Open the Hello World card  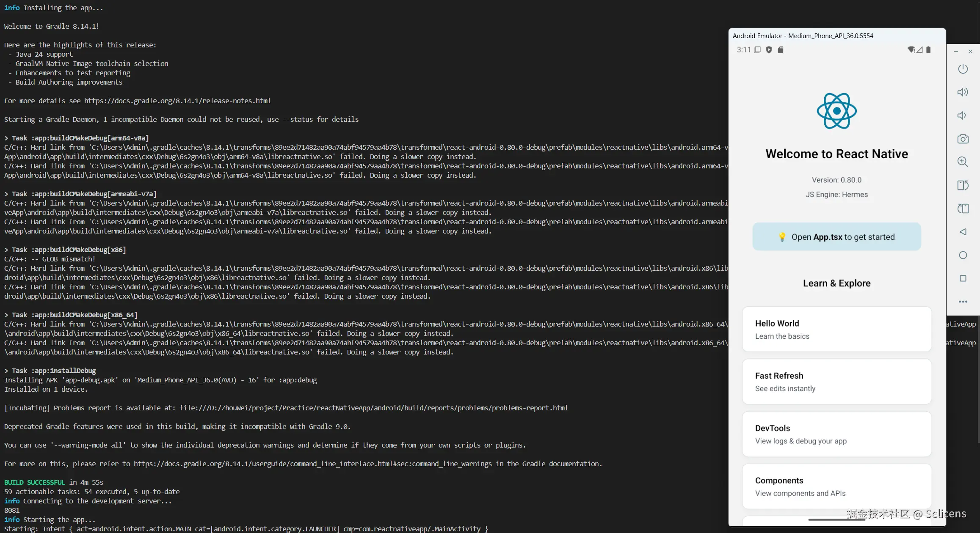[x=836, y=329]
